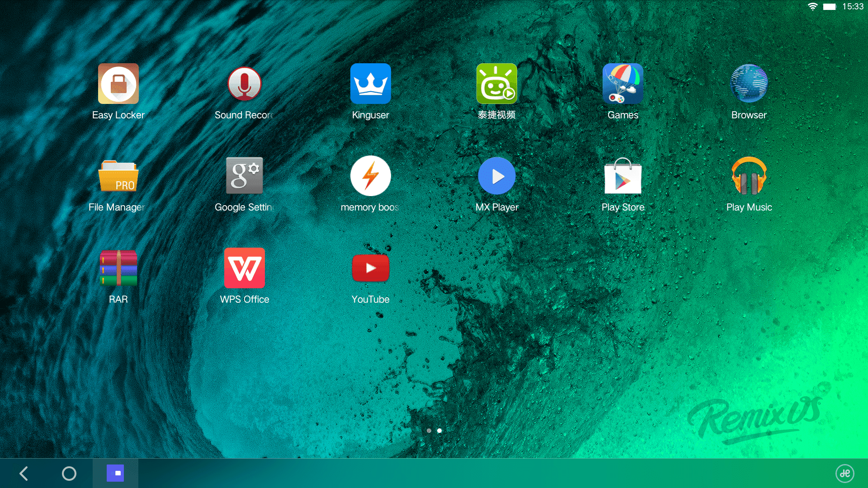Image resolution: width=868 pixels, height=488 pixels.
Task: Open the Easy Locker app
Action: click(118, 84)
